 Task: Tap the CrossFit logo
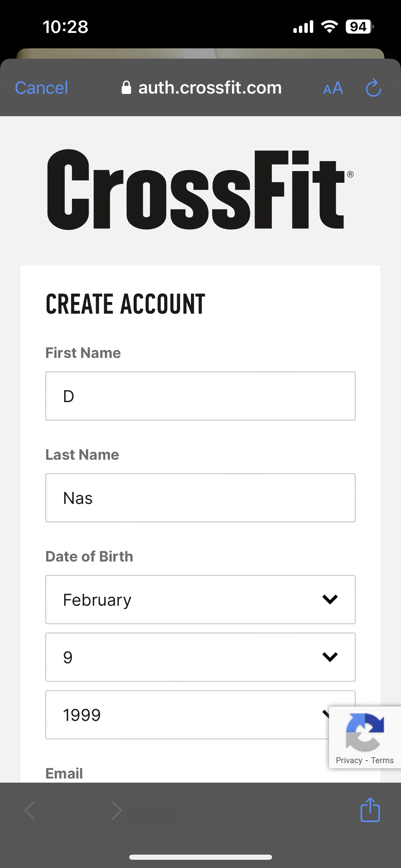(x=200, y=190)
